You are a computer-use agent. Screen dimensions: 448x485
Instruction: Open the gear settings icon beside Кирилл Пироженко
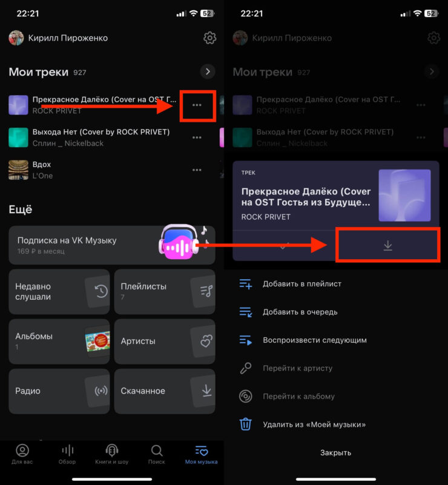point(209,38)
